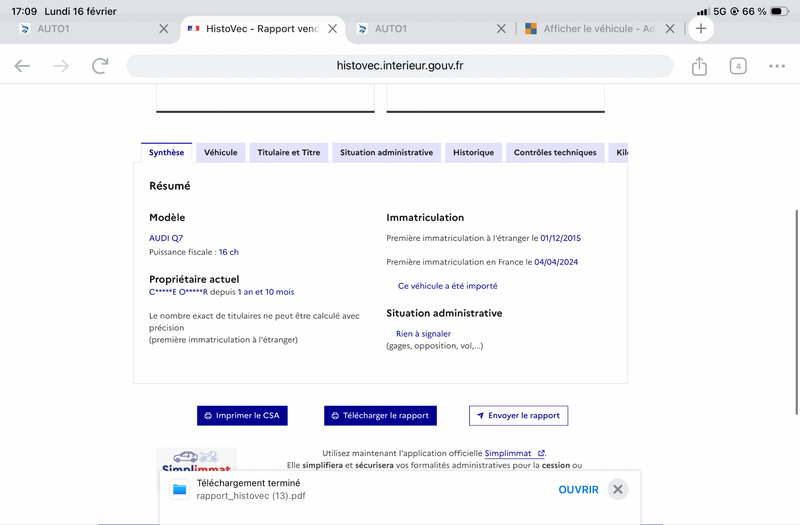Dismiss the download finished banner
Screen dimensions: 800x525
pyautogui.click(x=618, y=489)
